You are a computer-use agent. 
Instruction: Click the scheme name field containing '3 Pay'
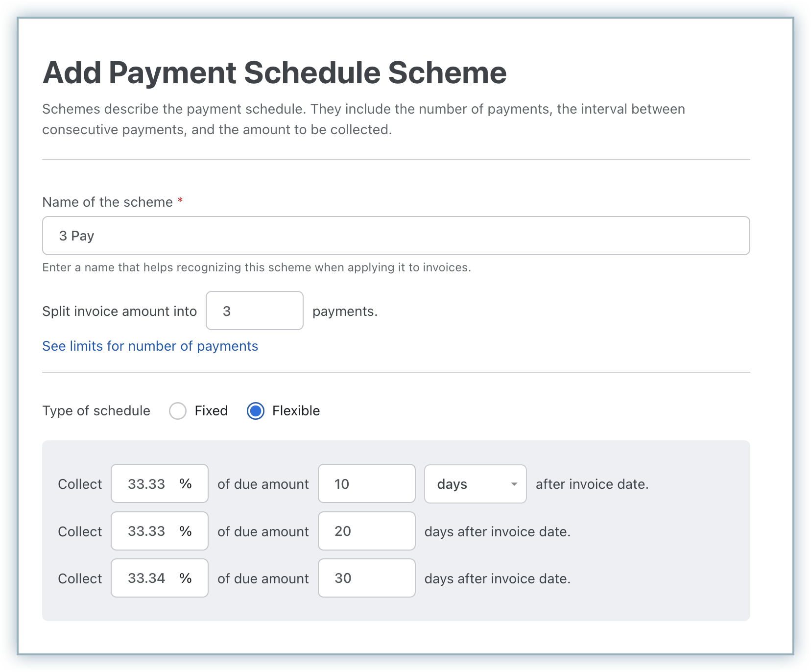point(396,236)
